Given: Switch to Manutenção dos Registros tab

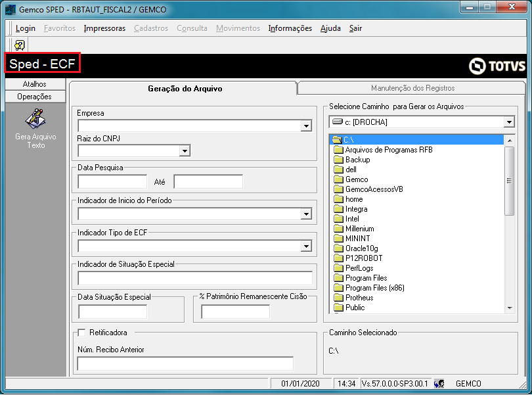Looking at the screenshot, I should click(x=412, y=88).
